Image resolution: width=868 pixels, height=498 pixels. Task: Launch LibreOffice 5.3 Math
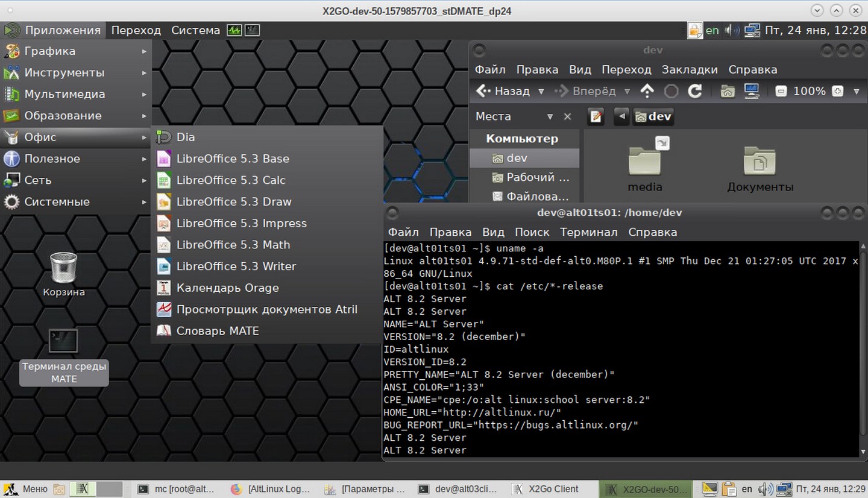(x=267, y=245)
